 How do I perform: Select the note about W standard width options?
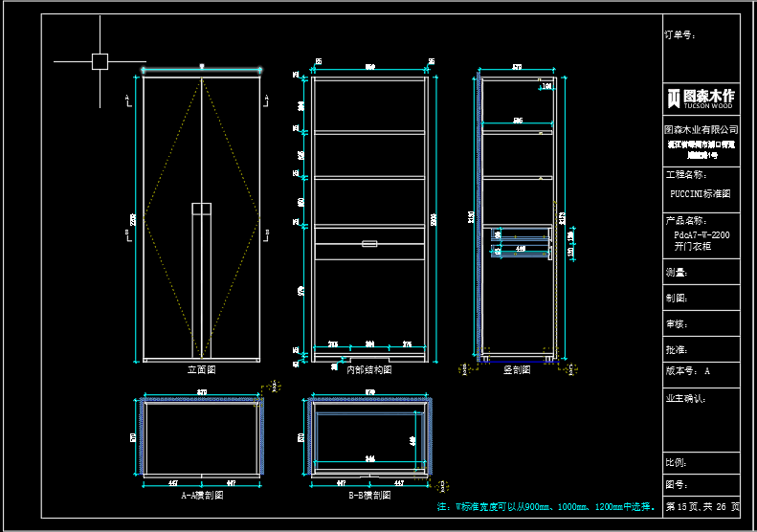click(x=546, y=507)
